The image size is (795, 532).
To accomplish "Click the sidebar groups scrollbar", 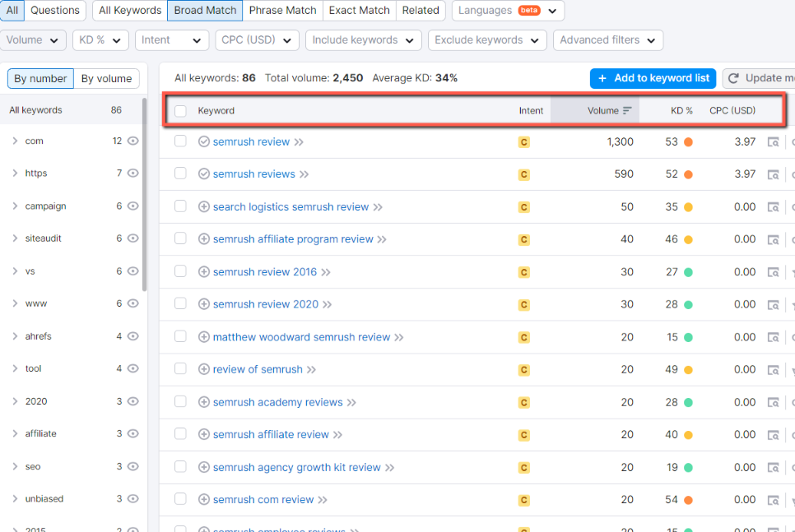I will pyautogui.click(x=145, y=195).
